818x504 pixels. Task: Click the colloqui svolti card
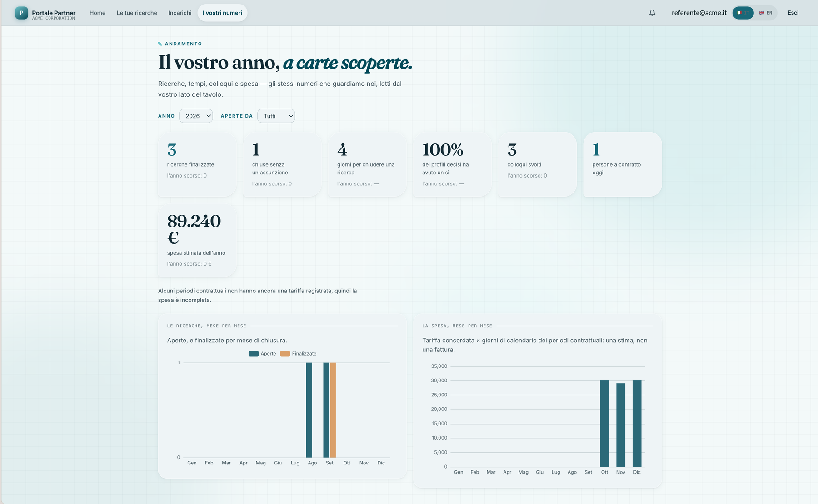pos(537,164)
